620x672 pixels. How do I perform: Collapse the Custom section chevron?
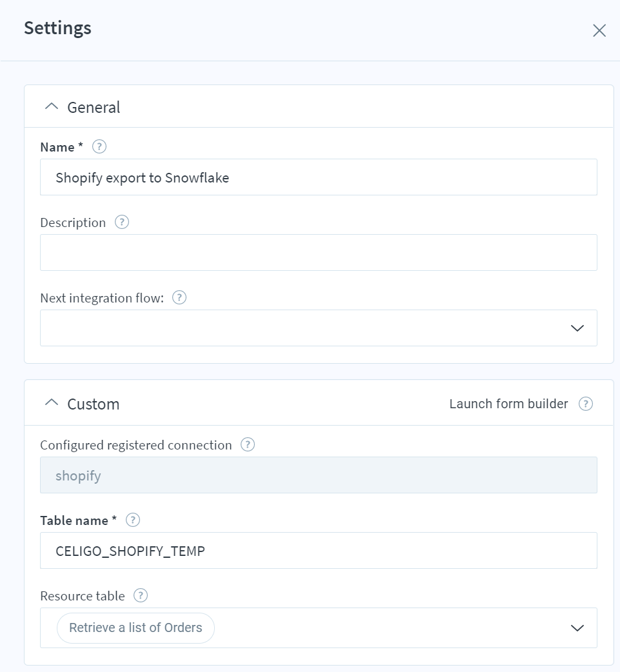tap(52, 403)
